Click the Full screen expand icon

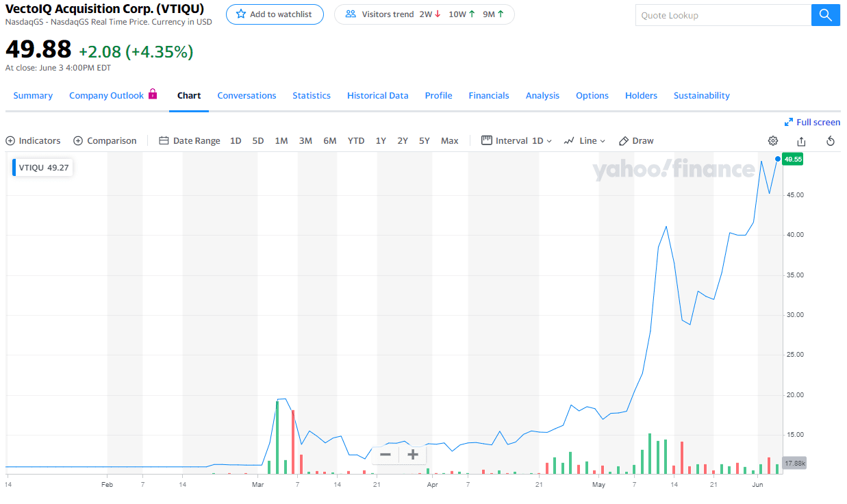[x=789, y=122]
